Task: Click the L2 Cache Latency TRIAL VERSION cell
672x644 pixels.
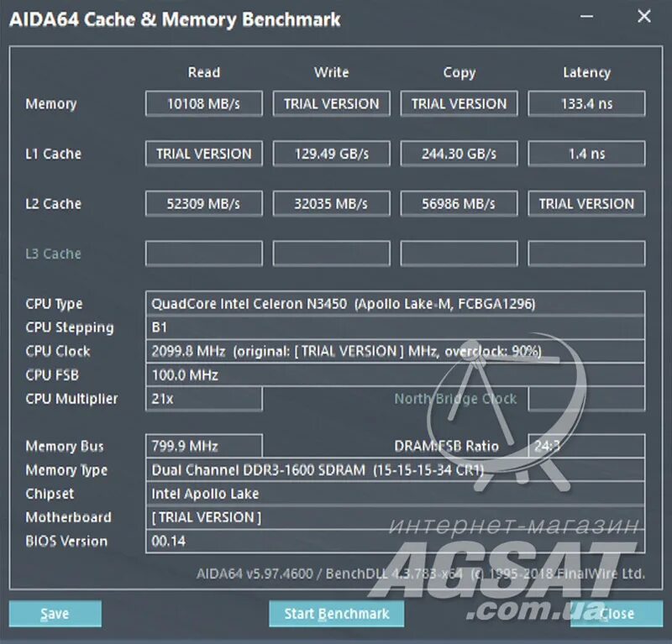Action: pos(586,203)
